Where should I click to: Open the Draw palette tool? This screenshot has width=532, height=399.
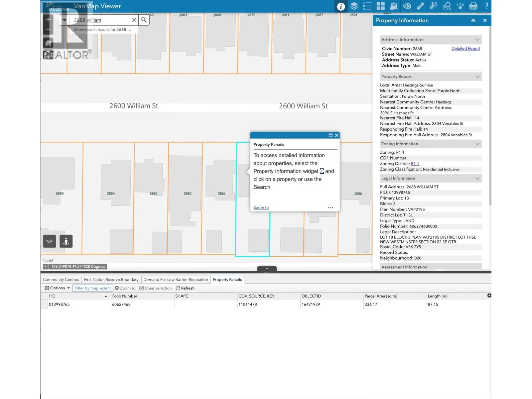(x=407, y=6)
